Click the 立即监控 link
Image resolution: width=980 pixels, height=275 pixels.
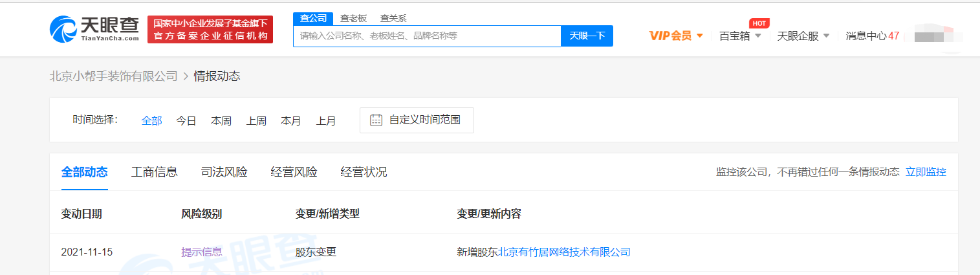click(926, 172)
